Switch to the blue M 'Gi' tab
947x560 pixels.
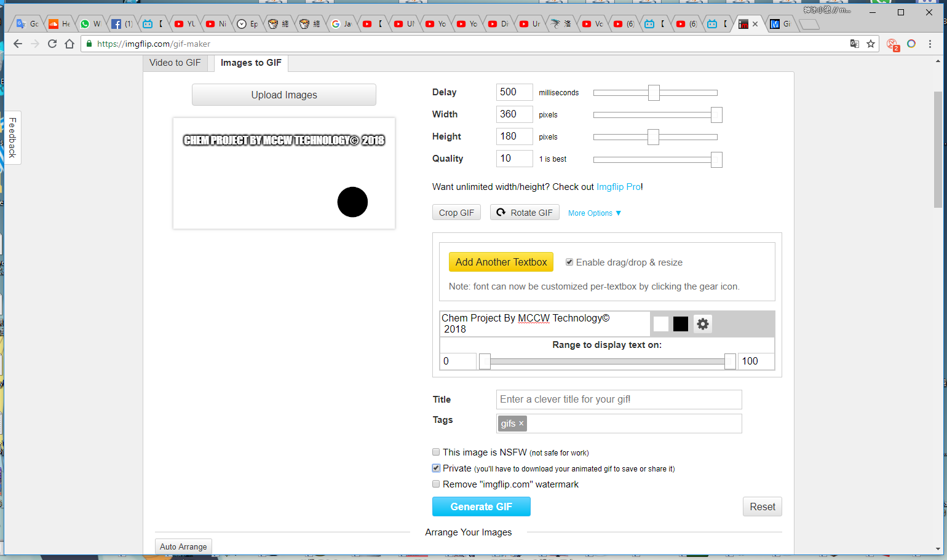click(x=780, y=24)
